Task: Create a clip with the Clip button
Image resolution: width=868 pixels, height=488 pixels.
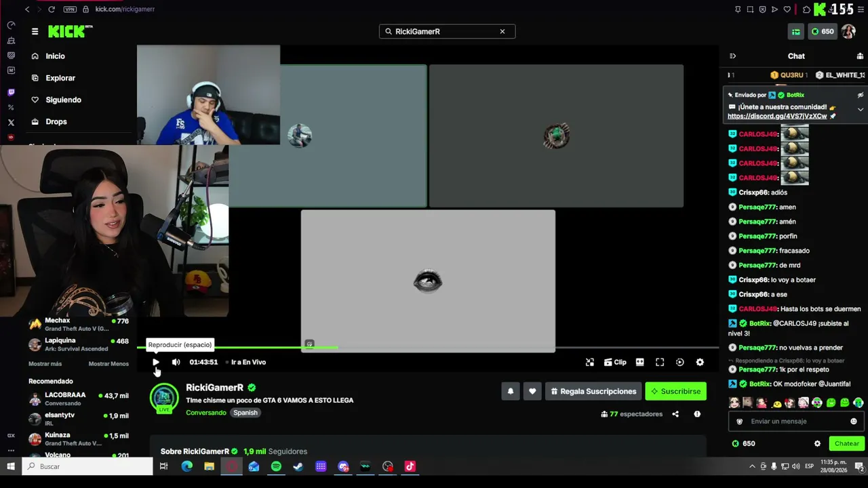Action: coord(615,362)
